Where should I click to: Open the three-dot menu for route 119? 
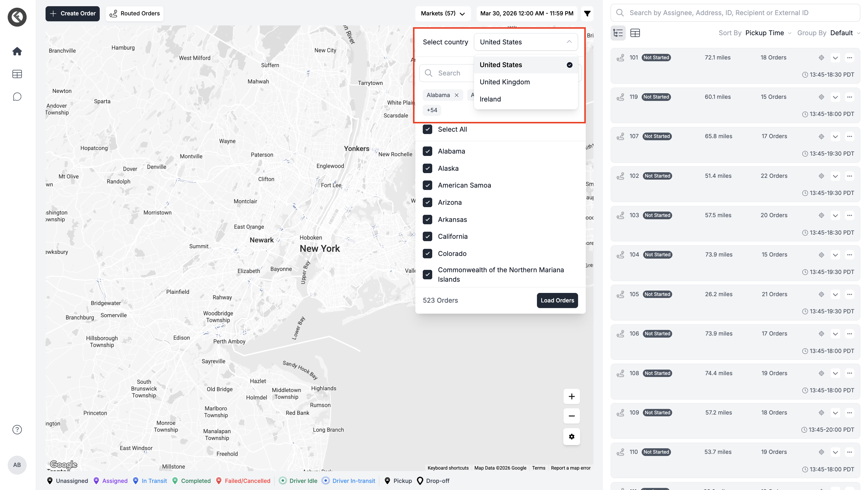(849, 97)
